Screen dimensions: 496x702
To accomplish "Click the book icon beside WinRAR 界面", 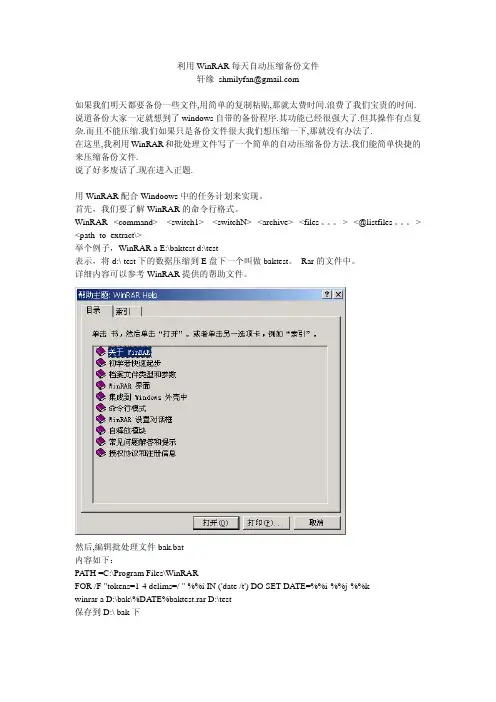I will 101,385.
